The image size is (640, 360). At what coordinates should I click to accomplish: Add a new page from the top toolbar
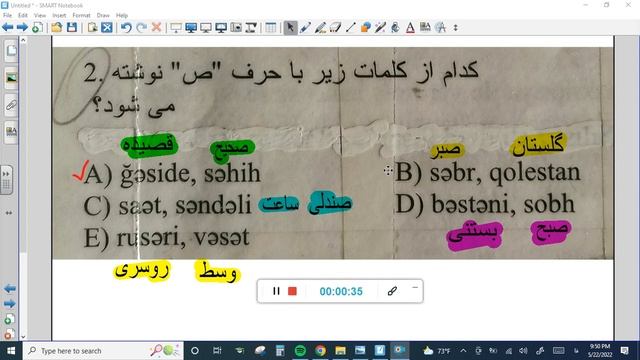pos(37,27)
